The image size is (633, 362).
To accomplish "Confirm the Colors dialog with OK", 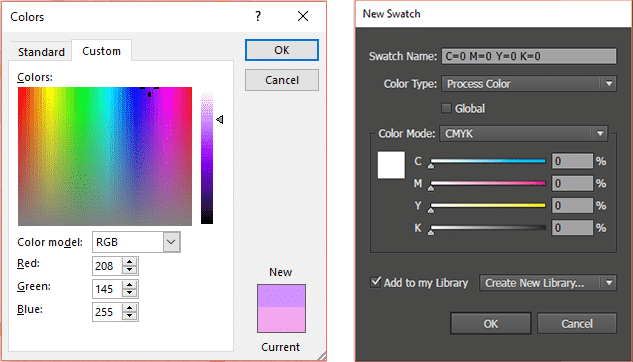I will (282, 50).
